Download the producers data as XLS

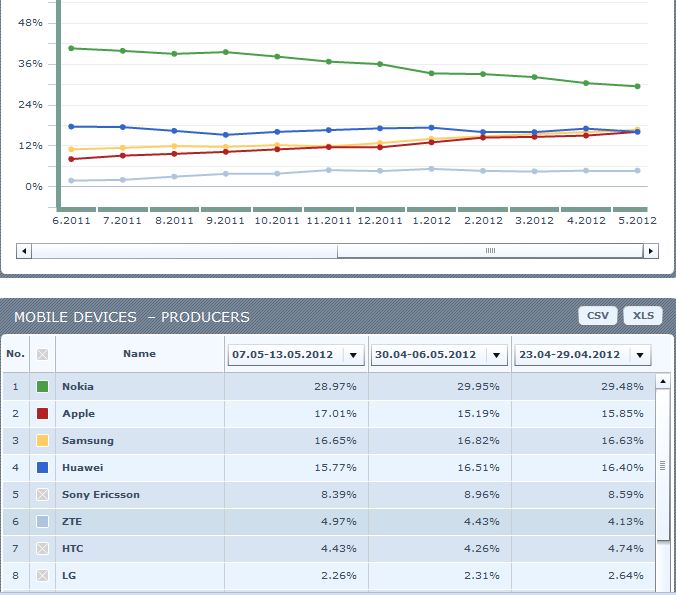[x=643, y=316]
